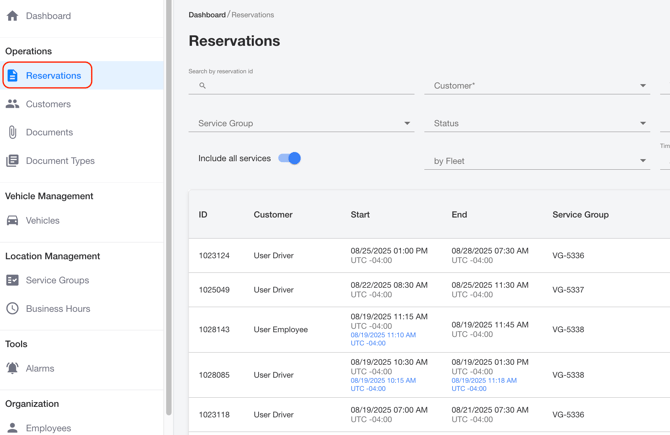The width and height of the screenshot is (670, 435).
Task: Click the Alarms bell icon
Action: point(12,368)
